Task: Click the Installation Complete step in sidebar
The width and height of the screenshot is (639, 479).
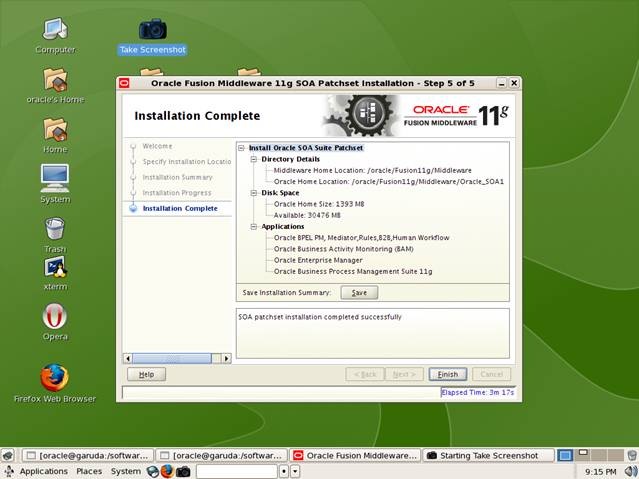Action: click(x=180, y=208)
